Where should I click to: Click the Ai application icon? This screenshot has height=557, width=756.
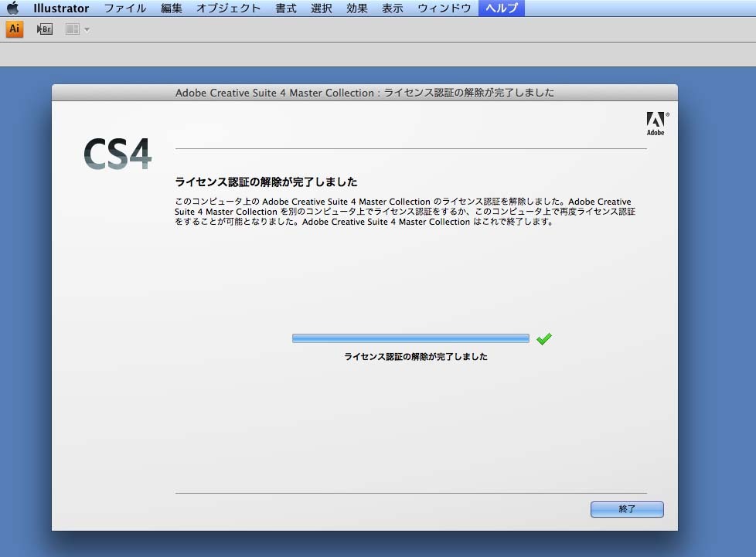(15, 29)
